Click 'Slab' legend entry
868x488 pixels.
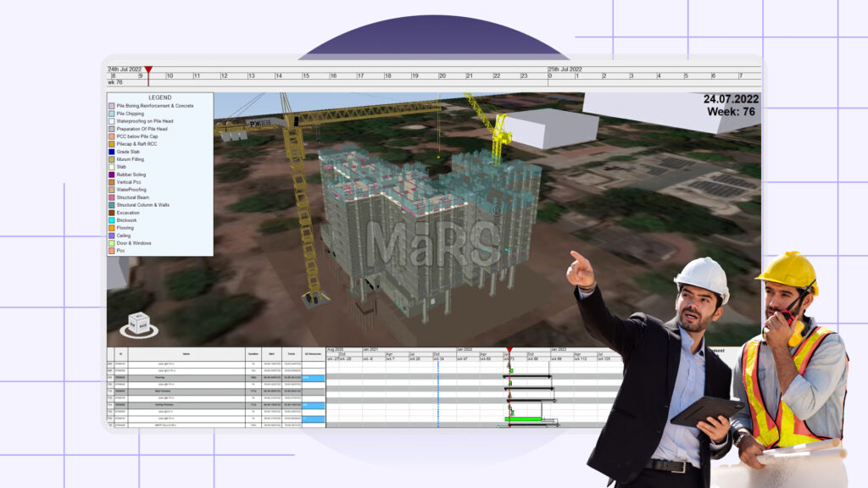[121, 167]
